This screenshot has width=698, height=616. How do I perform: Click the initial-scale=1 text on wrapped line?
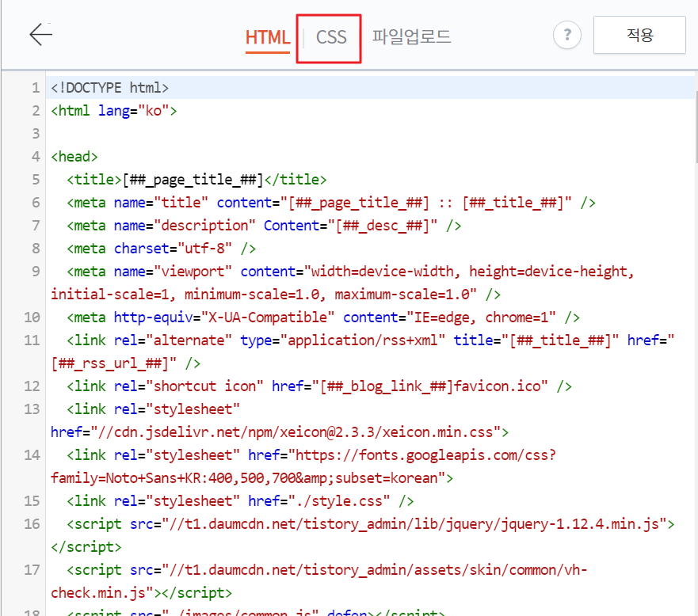109,295
